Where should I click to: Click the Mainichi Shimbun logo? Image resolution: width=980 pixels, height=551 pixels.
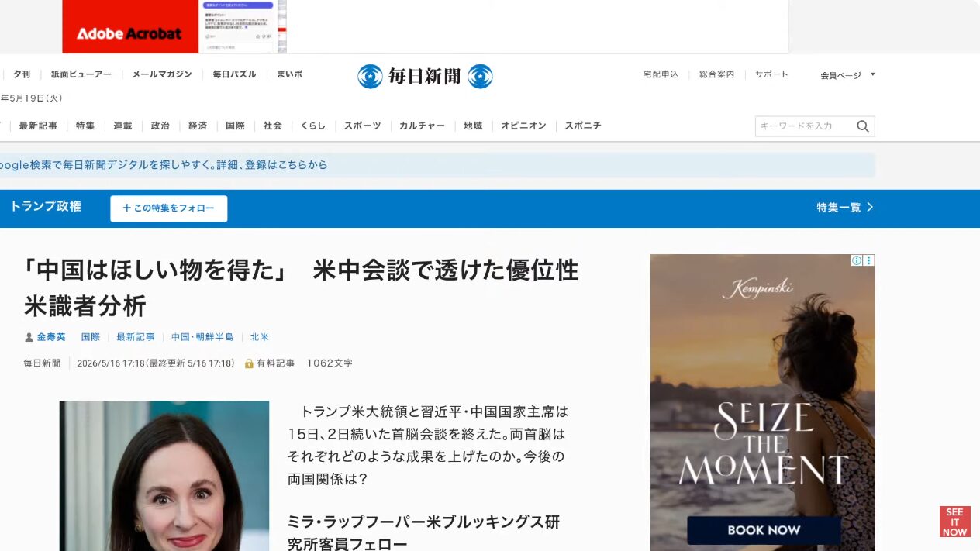point(425,76)
